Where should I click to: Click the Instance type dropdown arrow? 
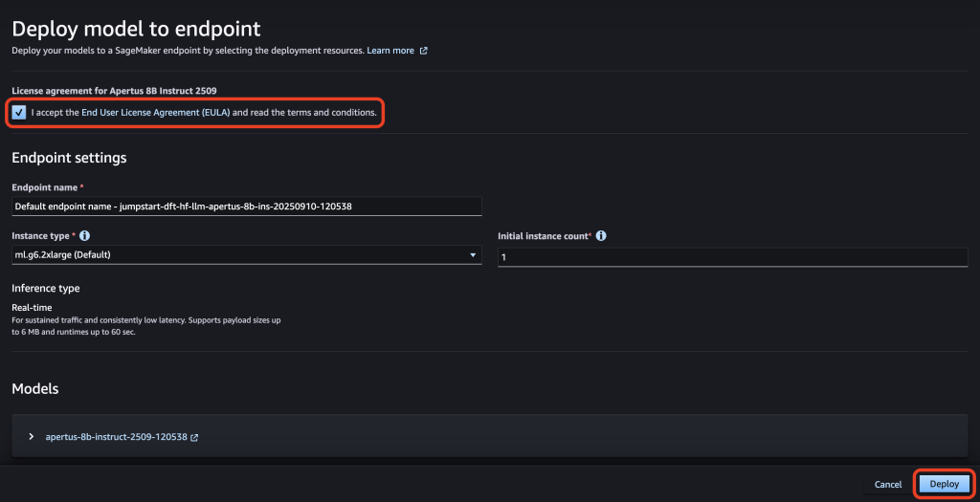click(473, 255)
